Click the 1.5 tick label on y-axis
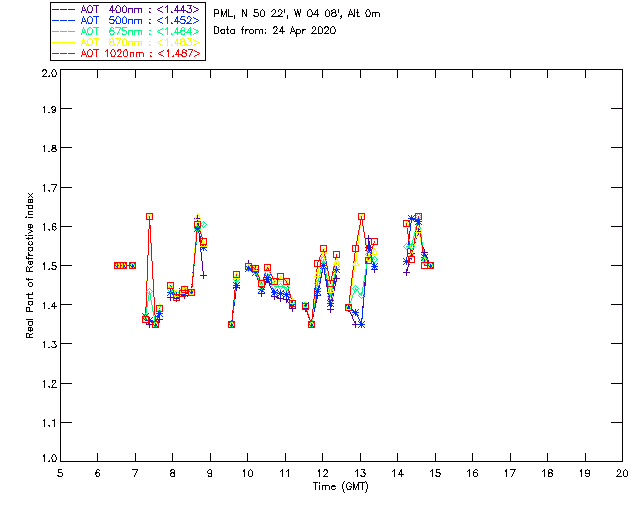This screenshot has height=512, width=640. (x=47, y=266)
